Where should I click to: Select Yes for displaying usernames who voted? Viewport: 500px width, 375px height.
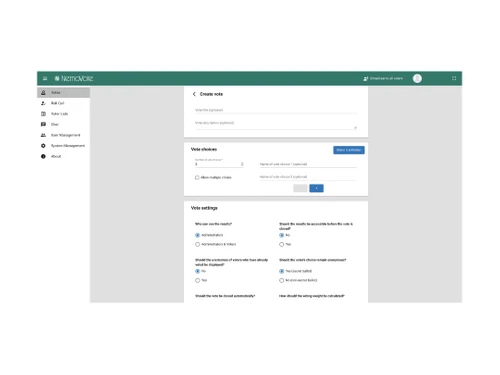197,280
